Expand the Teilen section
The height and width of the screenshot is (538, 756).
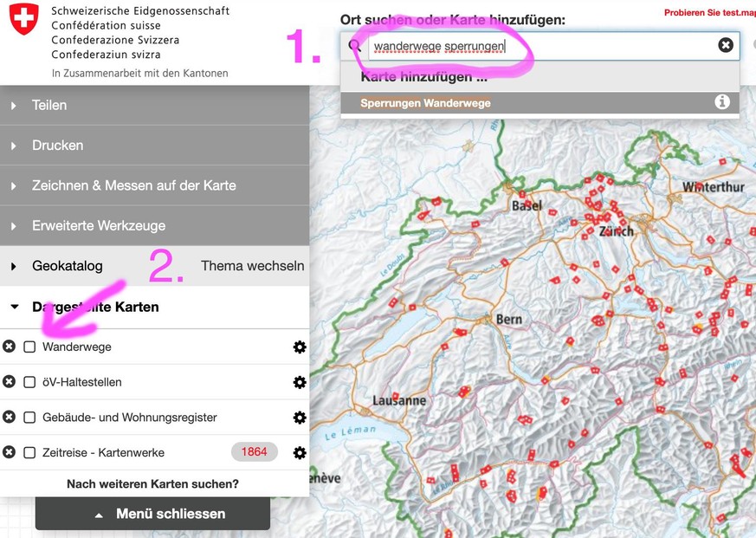[49, 105]
